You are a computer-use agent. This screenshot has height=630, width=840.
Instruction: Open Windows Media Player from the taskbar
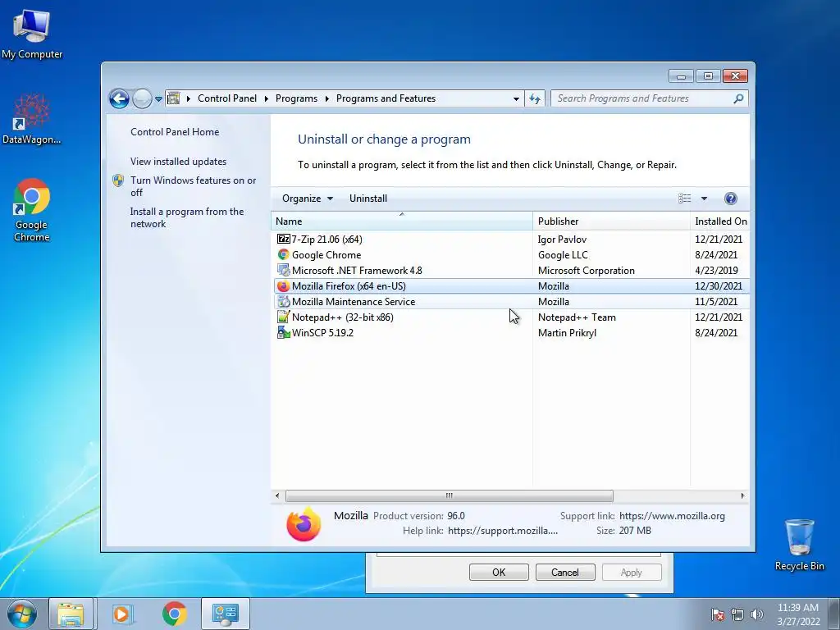121,614
